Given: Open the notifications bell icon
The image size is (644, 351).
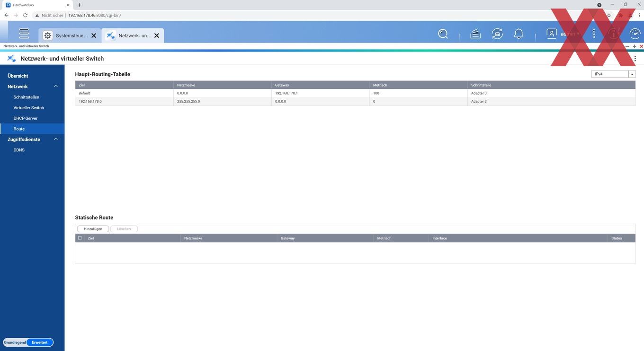Looking at the screenshot, I should click(x=519, y=34).
